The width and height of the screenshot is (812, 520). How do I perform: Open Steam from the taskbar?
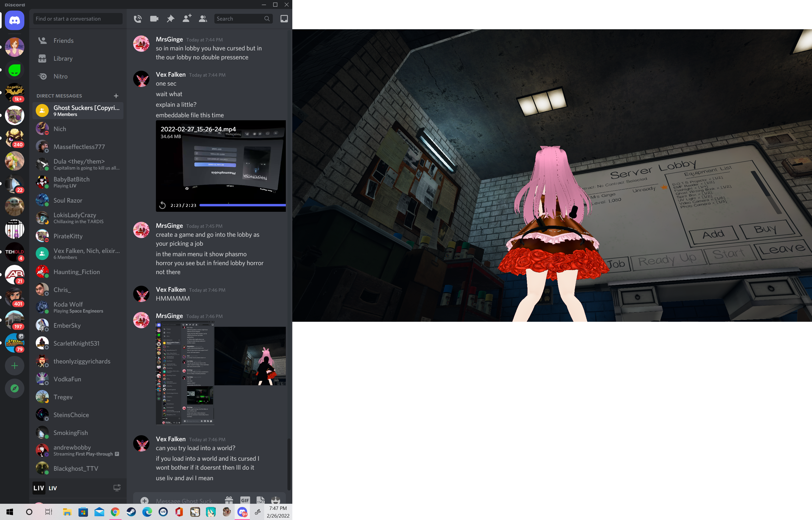point(131,512)
